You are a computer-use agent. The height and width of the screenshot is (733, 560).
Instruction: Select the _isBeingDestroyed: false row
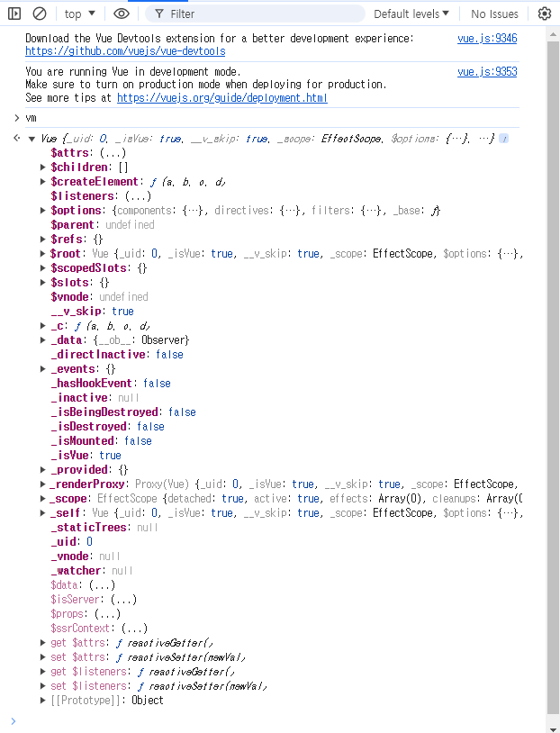click(x=123, y=412)
